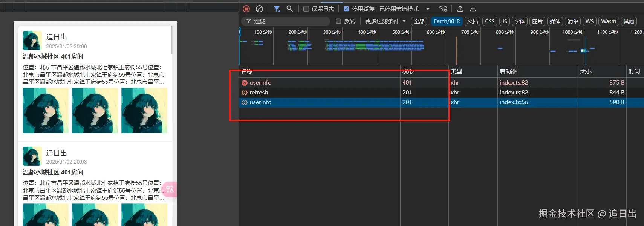Sort by 启动器 column header
Screen dimensions: 644x226
pos(538,71)
